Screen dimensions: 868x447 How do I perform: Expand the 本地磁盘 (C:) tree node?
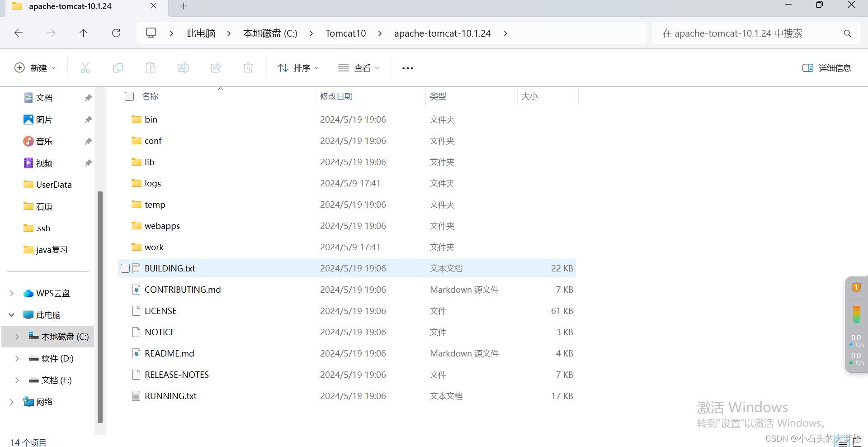tap(17, 337)
